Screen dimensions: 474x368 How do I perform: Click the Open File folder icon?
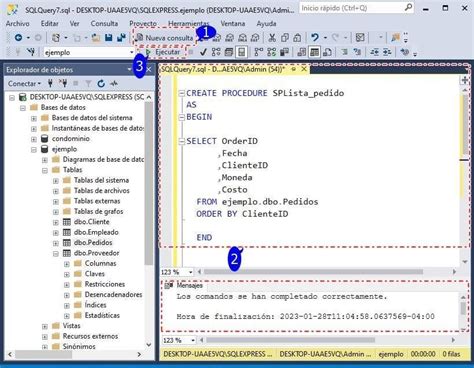tap(96, 38)
